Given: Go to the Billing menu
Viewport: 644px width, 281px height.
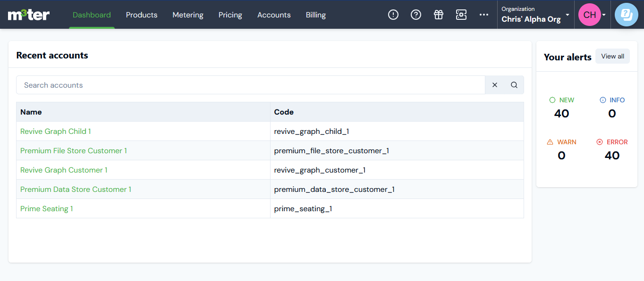Looking at the screenshot, I should pyautogui.click(x=316, y=15).
